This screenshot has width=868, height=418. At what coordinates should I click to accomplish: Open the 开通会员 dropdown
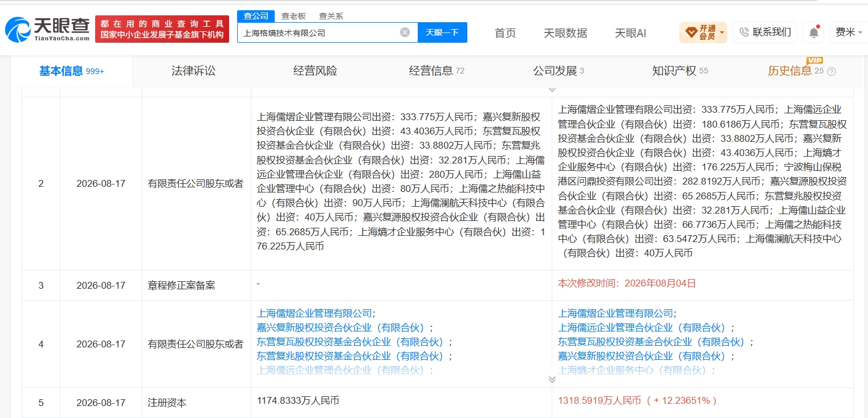click(703, 32)
